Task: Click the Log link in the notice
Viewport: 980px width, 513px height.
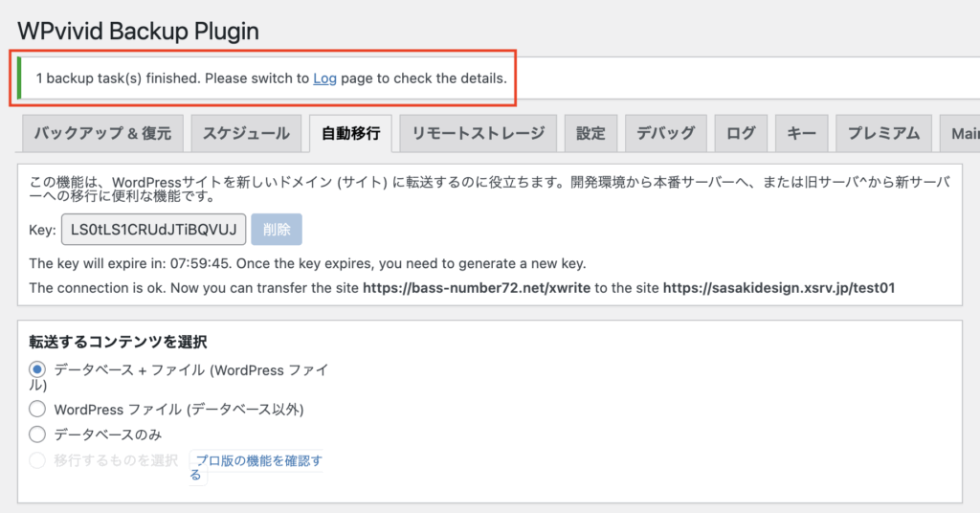Action: coord(325,78)
